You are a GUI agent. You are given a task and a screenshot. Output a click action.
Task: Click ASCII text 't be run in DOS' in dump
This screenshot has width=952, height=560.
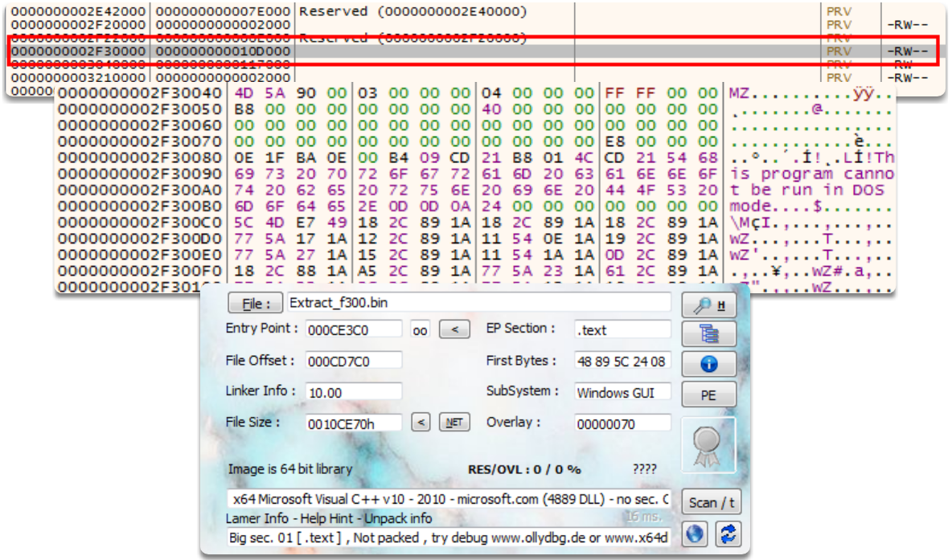(x=807, y=190)
